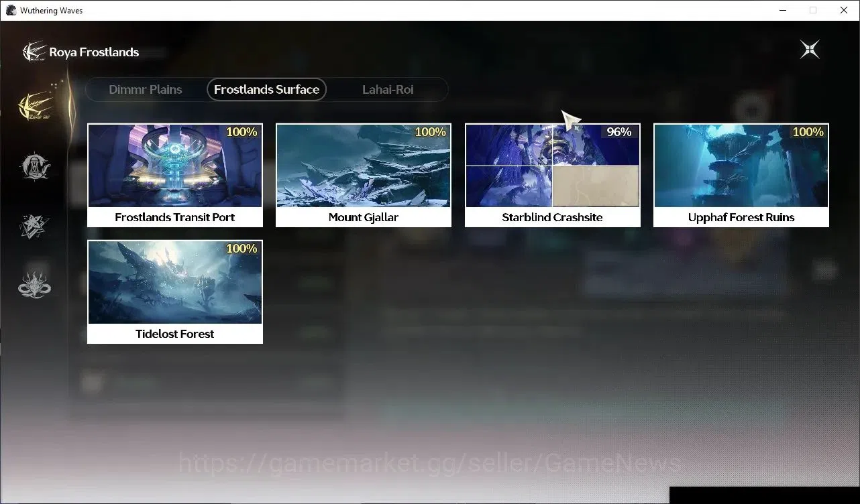The height and width of the screenshot is (504, 860).
Task: Select the Frostlands Surface tab
Action: (x=266, y=89)
